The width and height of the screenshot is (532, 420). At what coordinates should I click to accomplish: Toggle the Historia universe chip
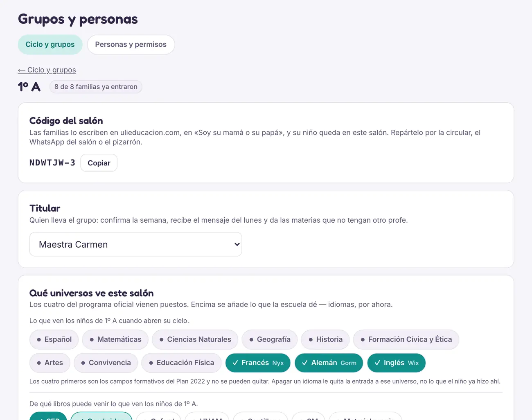click(x=325, y=339)
